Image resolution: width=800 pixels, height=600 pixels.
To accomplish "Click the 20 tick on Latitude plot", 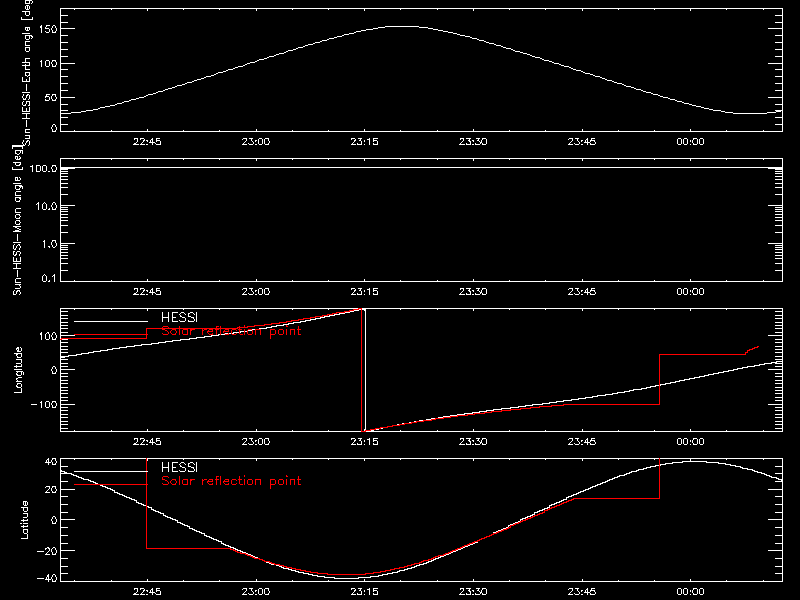I will click(x=51, y=490).
